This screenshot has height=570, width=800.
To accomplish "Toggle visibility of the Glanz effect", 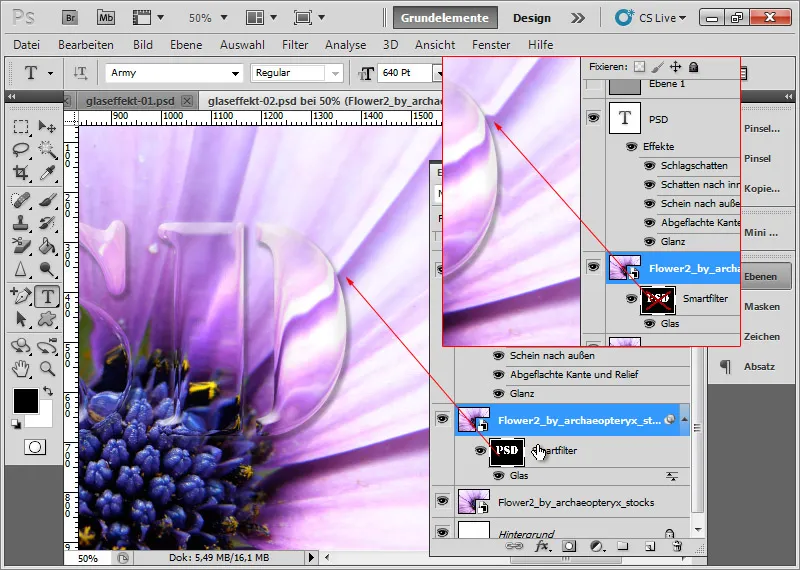I will (498, 393).
